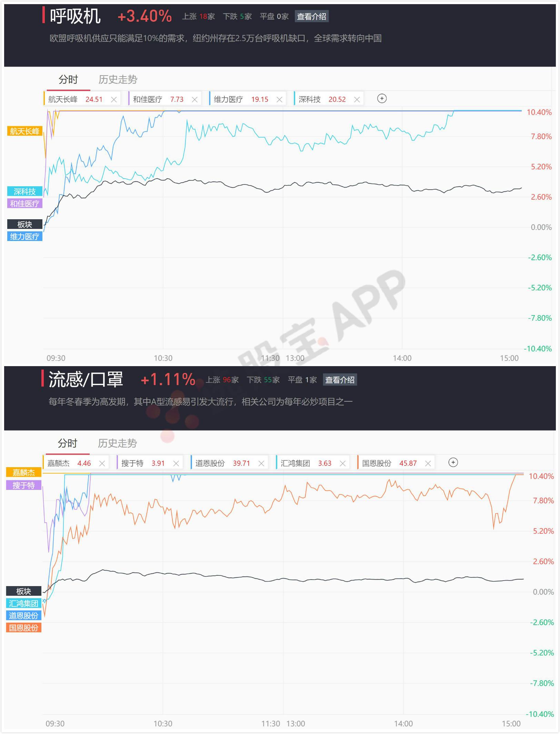Remove the 搜于特 stock chip
The width and height of the screenshot is (560, 734).
pos(177,463)
